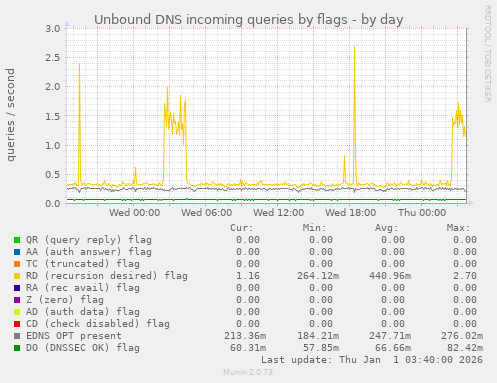
Task: Click EDNS OPT minimum value 184.21m
Action: click(318, 336)
